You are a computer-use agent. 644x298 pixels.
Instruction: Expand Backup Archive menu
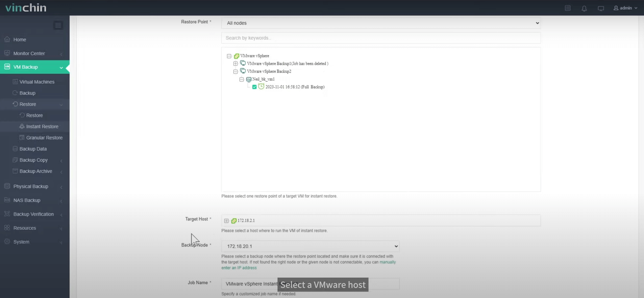click(35, 171)
